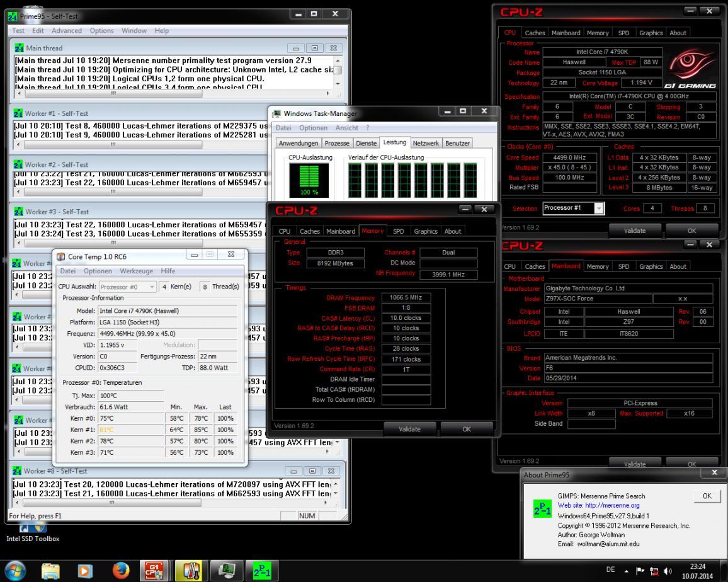728x582 pixels.
Task: Open Core Temp Werkzeuge menu
Action: pos(136,271)
